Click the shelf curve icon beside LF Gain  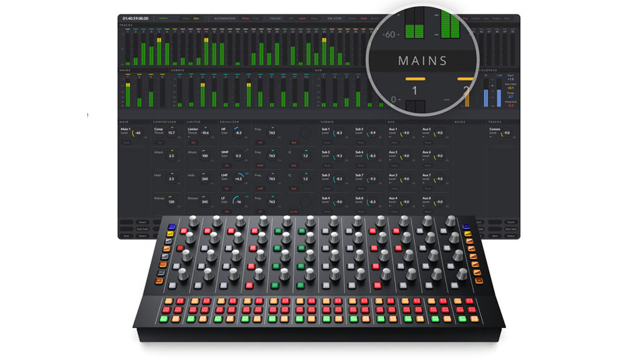coord(247,197)
